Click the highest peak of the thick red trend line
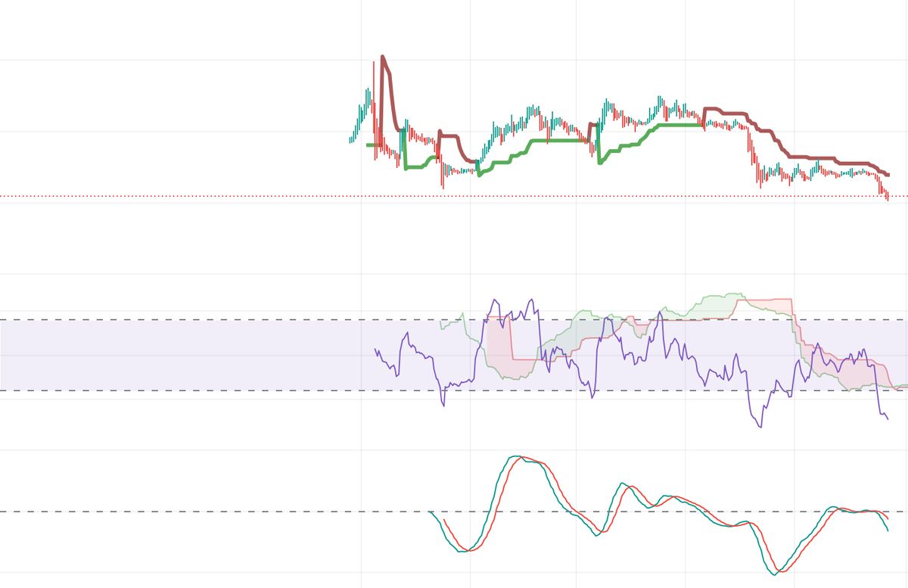Image resolution: width=908 pixels, height=588 pixels. click(x=383, y=57)
